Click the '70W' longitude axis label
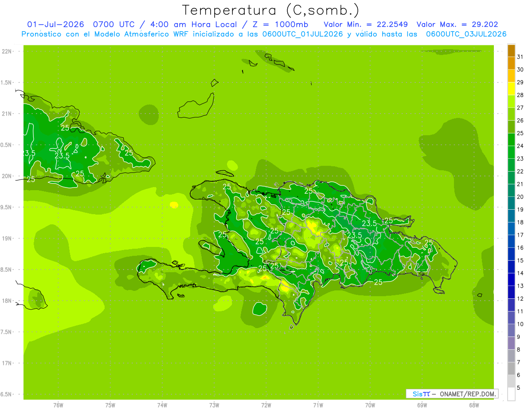This screenshot has width=532, height=411. (370, 405)
